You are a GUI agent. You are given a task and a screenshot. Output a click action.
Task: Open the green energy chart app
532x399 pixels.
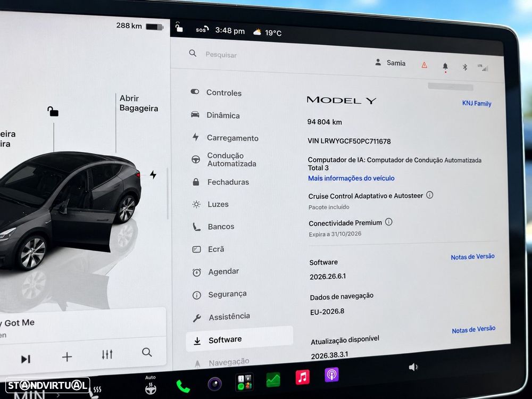[273, 380]
